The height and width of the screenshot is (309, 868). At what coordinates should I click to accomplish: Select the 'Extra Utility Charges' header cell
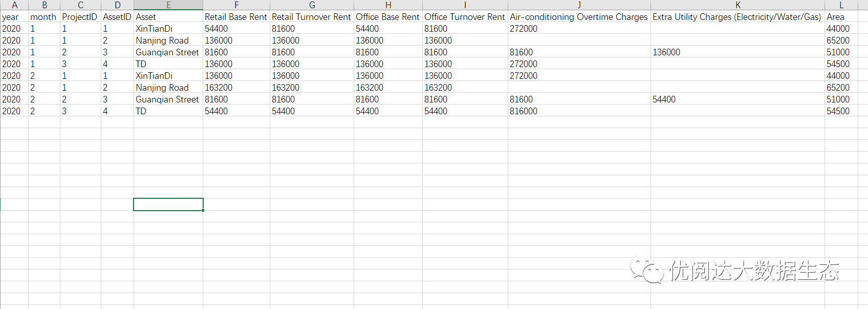click(737, 17)
